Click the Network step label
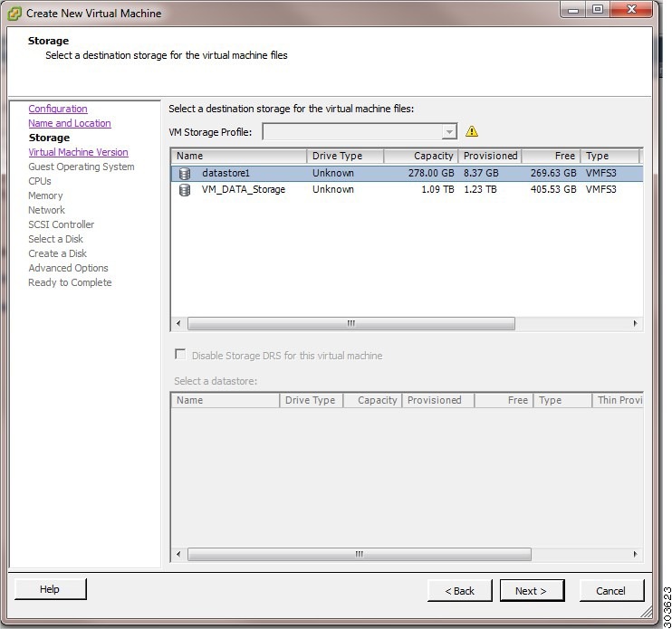This screenshot has height=629, width=672. pos(47,210)
